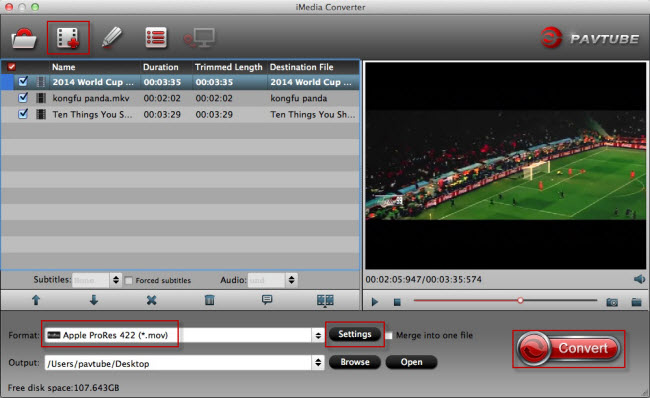Viewport: 650px width, 398px height.
Task: Open the load disc folder icon
Action: pyautogui.click(x=24, y=39)
